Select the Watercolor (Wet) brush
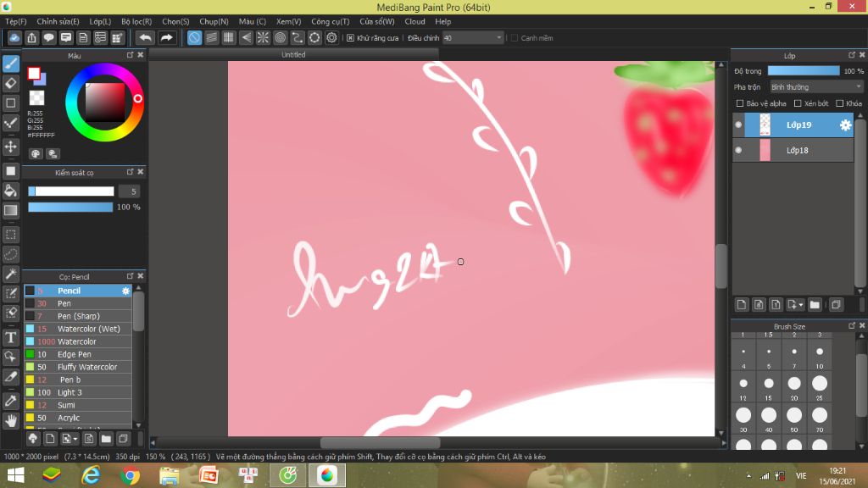Image resolution: width=868 pixels, height=488 pixels. [x=78, y=330]
